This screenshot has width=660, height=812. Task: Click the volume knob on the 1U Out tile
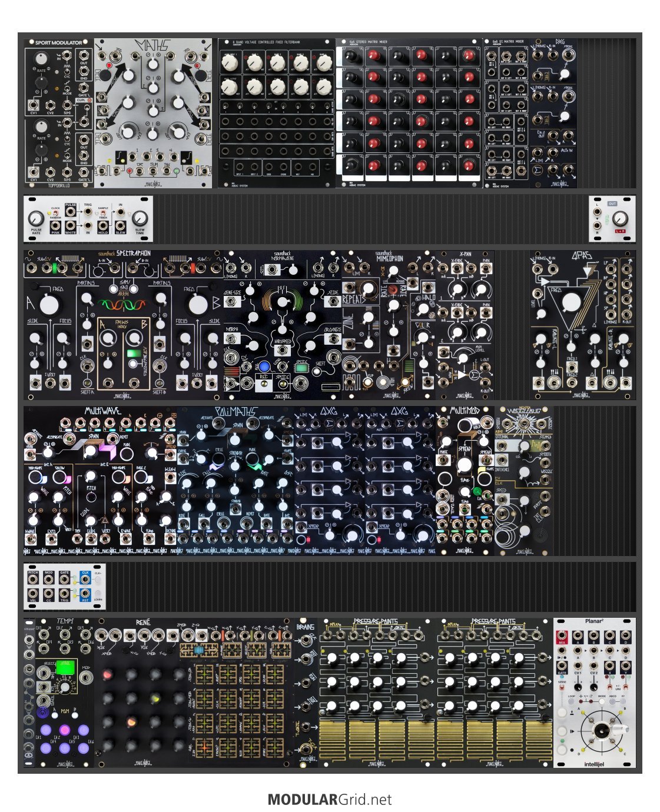coord(621,219)
